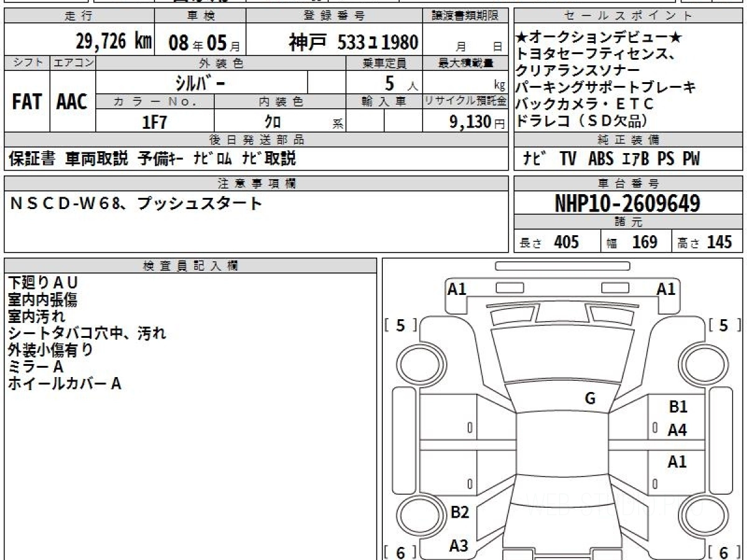Select the B1 damage mark on the diagram
Image resolution: width=747 pixels, height=560 pixels.
click(x=678, y=407)
